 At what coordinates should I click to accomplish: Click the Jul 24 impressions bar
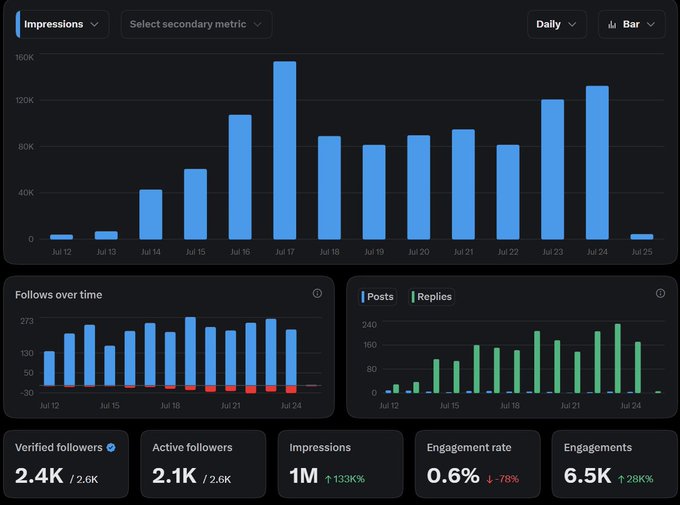pos(597,162)
